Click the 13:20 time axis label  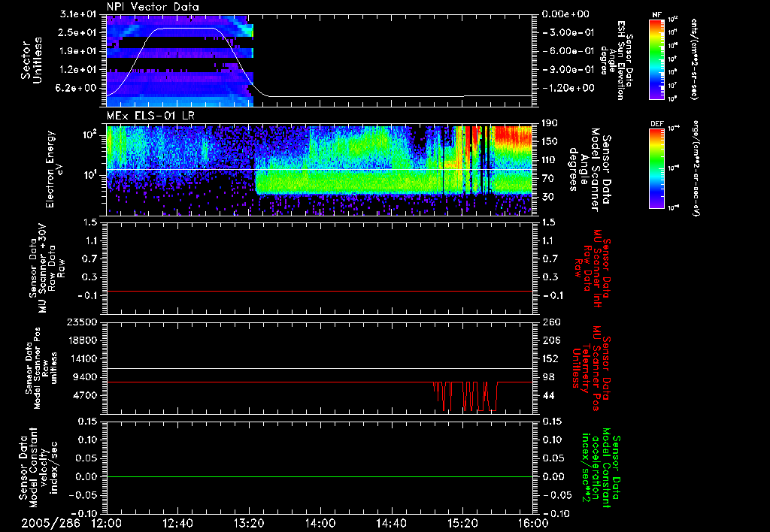249,523
